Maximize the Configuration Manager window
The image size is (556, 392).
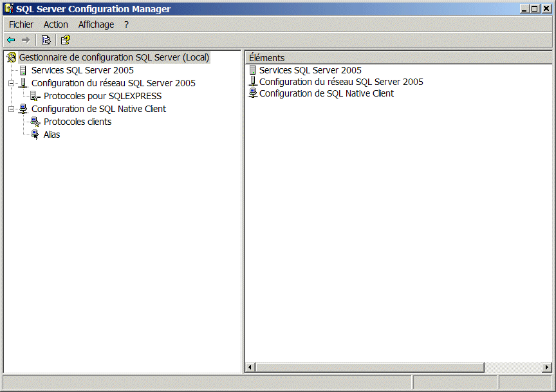pyautogui.click(x=535, y=8)
